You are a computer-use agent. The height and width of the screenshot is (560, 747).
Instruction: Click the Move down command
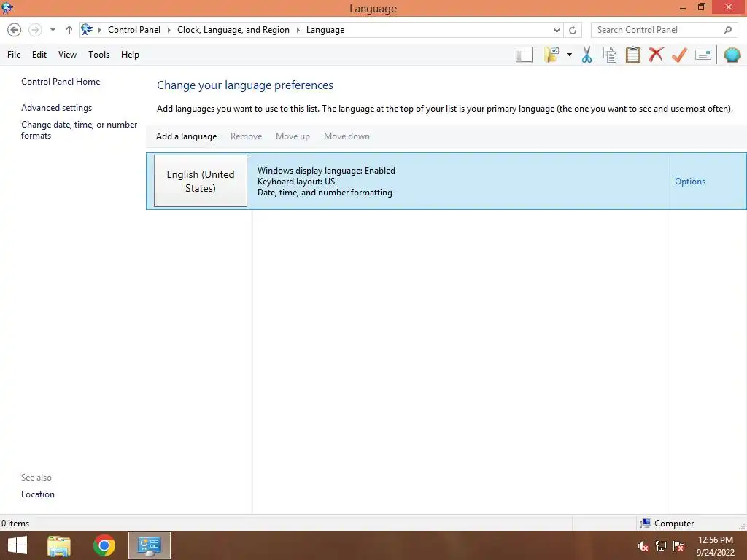347,136
